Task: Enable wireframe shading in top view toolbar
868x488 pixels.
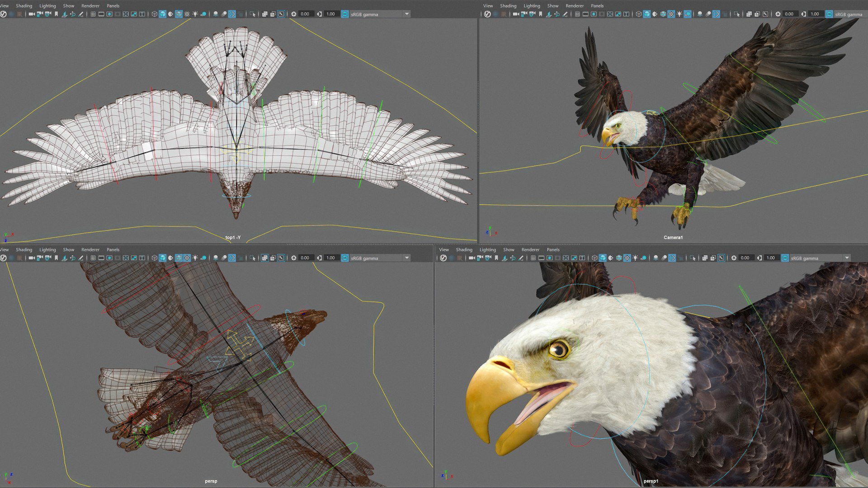Action: [154, 14]
